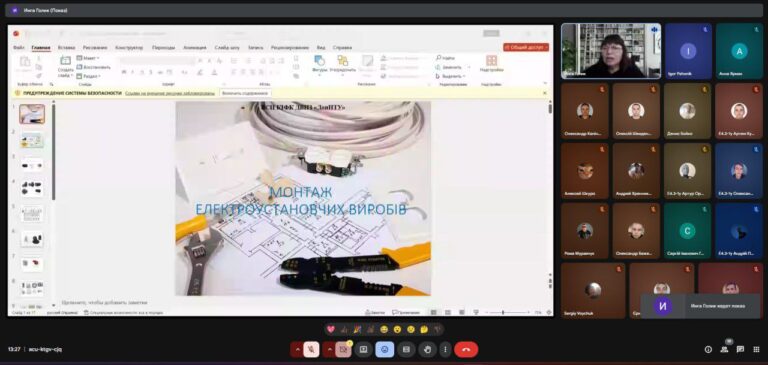Turn on the microphone in Meet
Viewport: 768px width, 365px height.
(x=311, y=349)
